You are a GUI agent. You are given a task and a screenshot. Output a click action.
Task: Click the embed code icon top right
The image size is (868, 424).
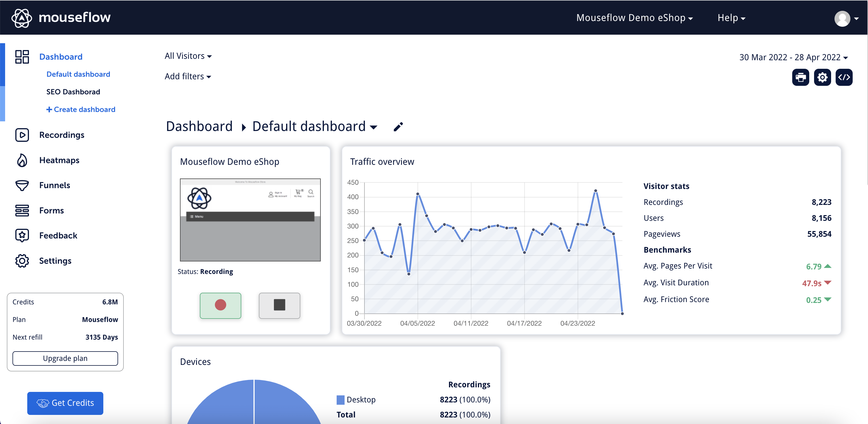point(845,77)
